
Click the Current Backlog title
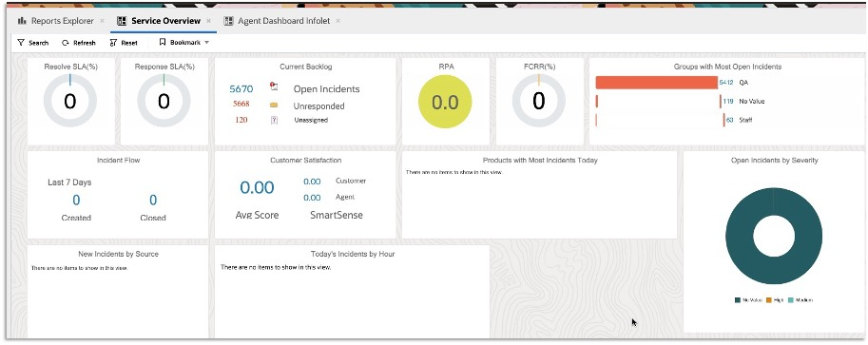click(x=305, y=67)
